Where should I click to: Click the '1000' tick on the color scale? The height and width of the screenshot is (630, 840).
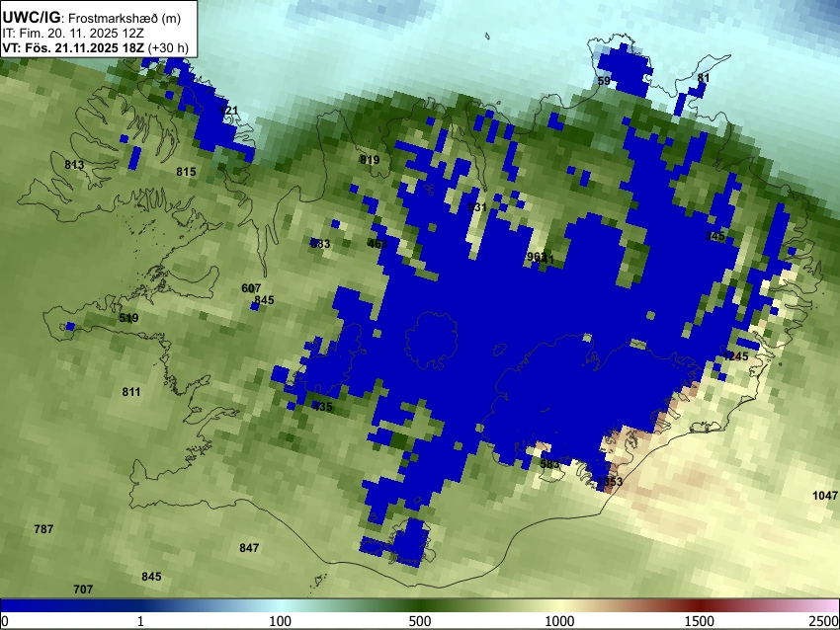(x=559, y=621)
